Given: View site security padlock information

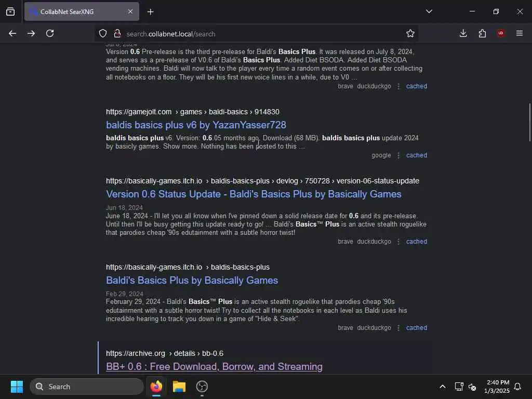Looking at the screenshot, I should tap(117, 33).
